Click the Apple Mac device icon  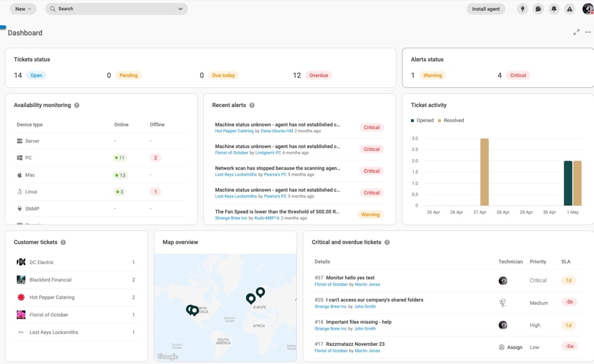[20, 175]
